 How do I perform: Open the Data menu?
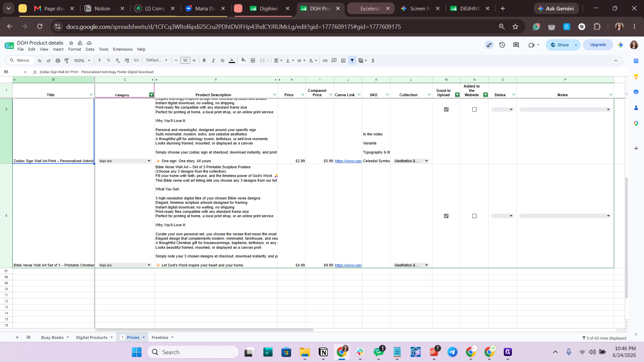90,49
